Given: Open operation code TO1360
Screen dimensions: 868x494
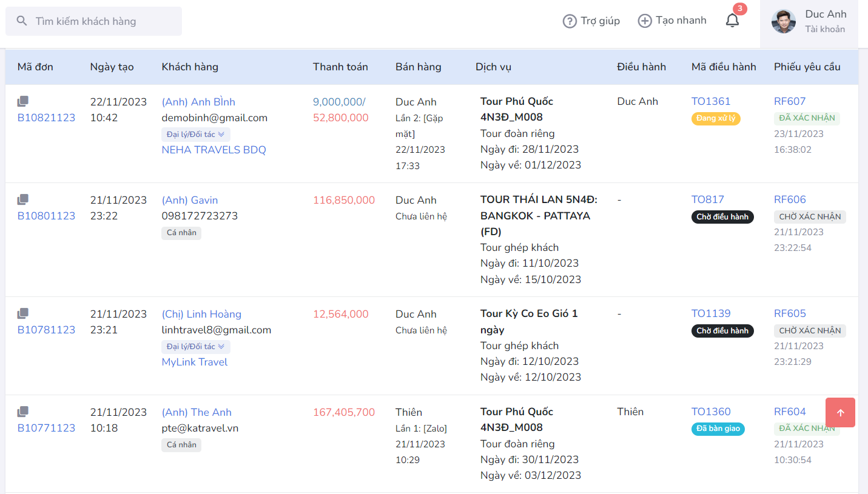Looking at the screenshot, I should 711,412.
